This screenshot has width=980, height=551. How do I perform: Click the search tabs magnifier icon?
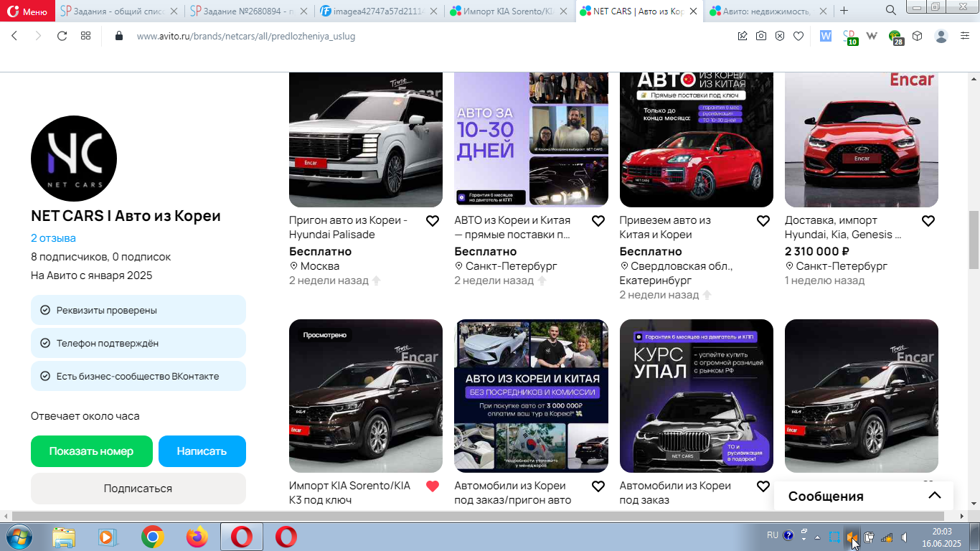tap(890, 10)
